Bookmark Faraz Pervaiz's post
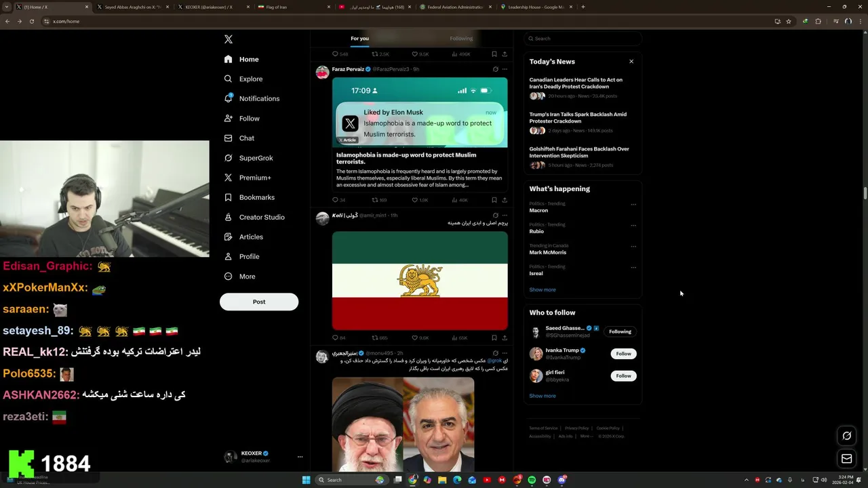This screenshot has height=488, width=868. click(x=494, y=200)
